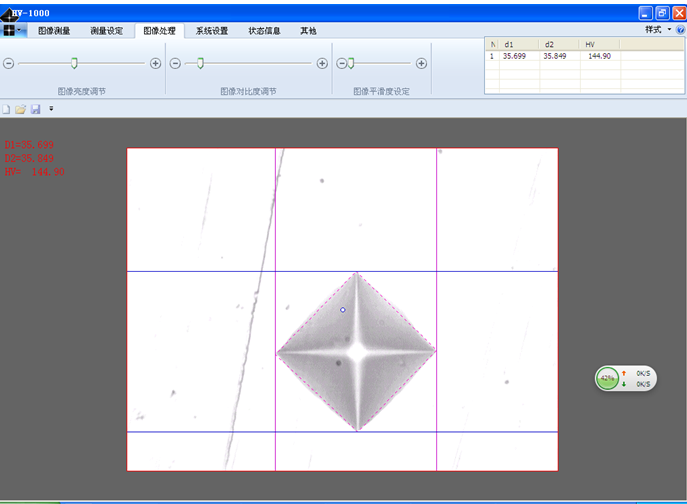Expand the quick access toolbar dropdown arrow

click(x=51, y=108)
